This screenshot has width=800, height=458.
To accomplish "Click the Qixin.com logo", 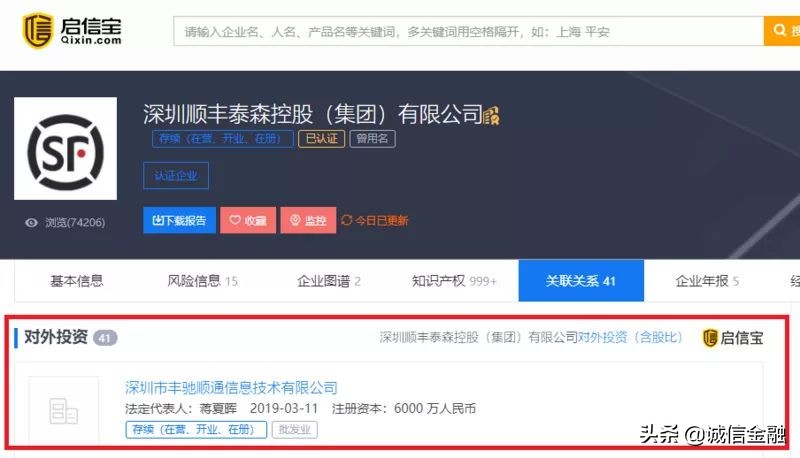I will pyautogui.click(x=72, y=31).
